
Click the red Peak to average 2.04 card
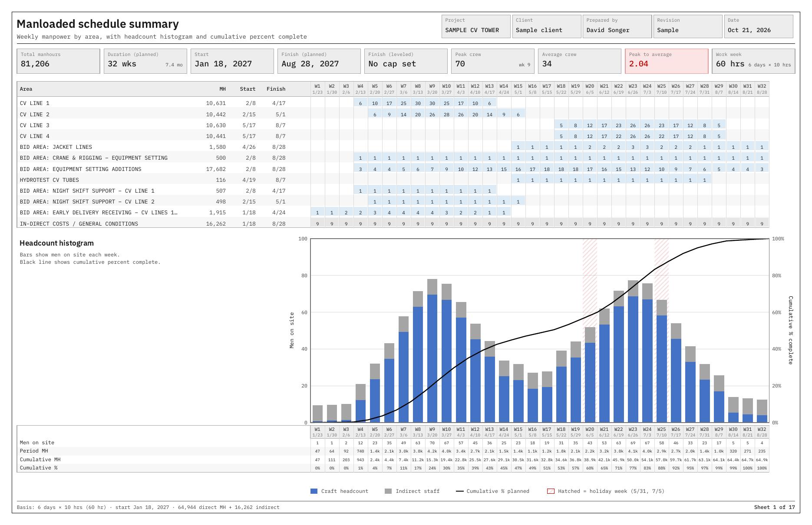tap(667, 61)
